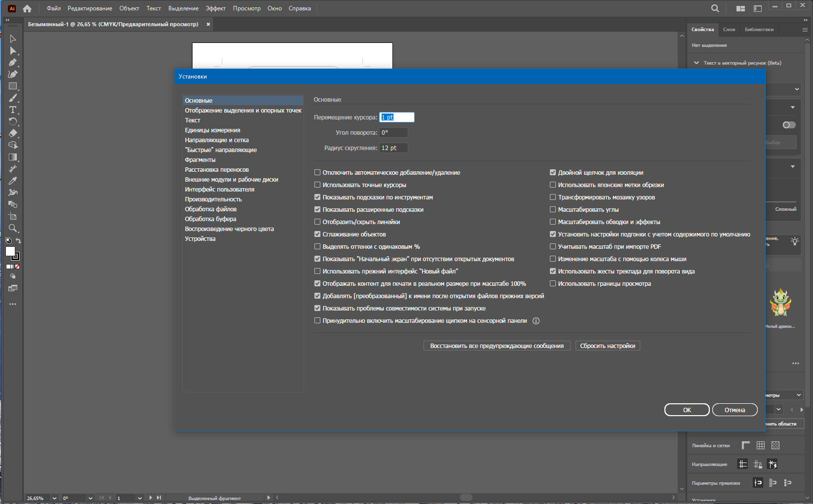The width and height of the screenshot is (813, 504).
Task: Enable 'Изменение масштаба с помощью колеса мыши'
Action: 553,259
